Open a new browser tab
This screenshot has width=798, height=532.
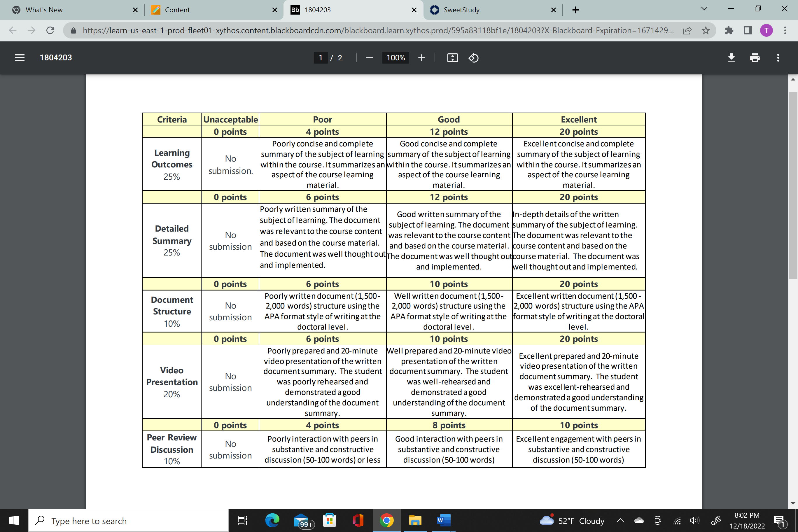point(575,10)
